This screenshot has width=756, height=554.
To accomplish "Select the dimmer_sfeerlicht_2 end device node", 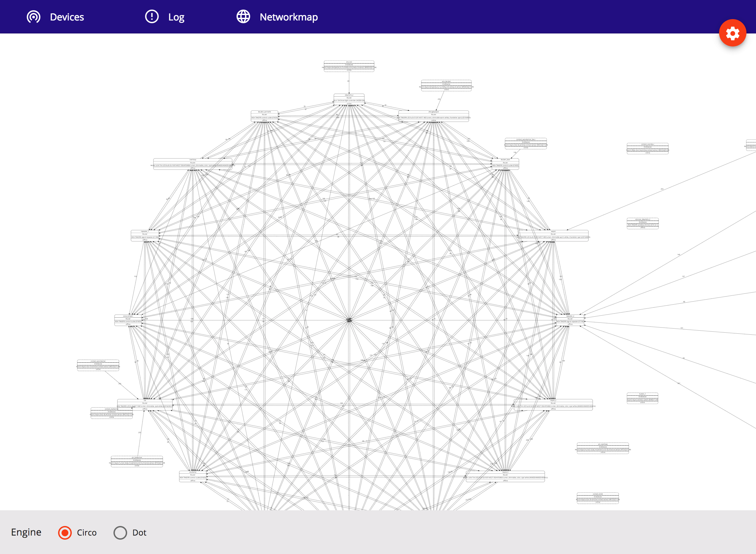I will (642, 223).
